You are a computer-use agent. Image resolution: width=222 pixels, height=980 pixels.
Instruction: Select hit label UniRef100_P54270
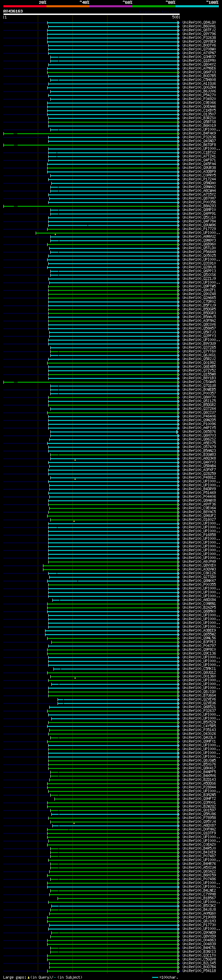199,95
